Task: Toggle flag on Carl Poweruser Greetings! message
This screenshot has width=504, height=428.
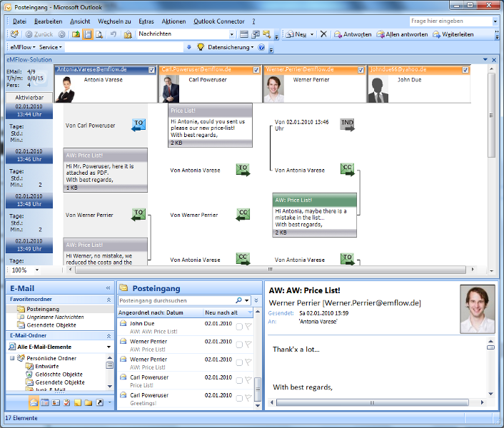Action: point(248,398)
